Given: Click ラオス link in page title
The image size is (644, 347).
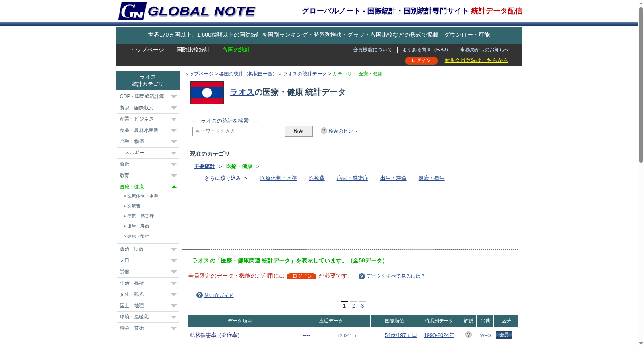Looking at the screenshot, I should click(242, 92).
